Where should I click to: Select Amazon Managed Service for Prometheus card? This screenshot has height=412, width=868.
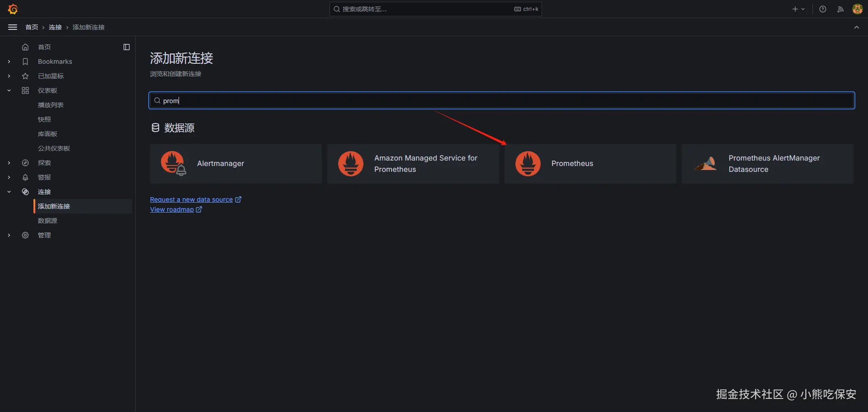tap(413, 164)
